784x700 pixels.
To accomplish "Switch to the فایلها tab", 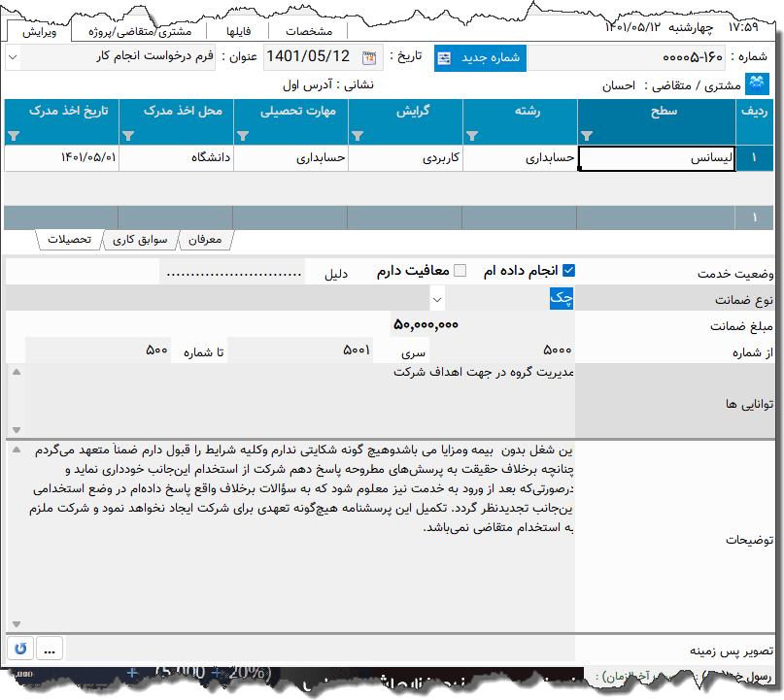I will 240,30.
